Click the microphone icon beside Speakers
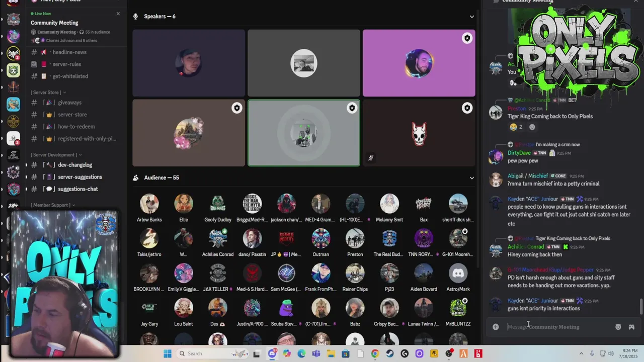 tap(135, 17)
